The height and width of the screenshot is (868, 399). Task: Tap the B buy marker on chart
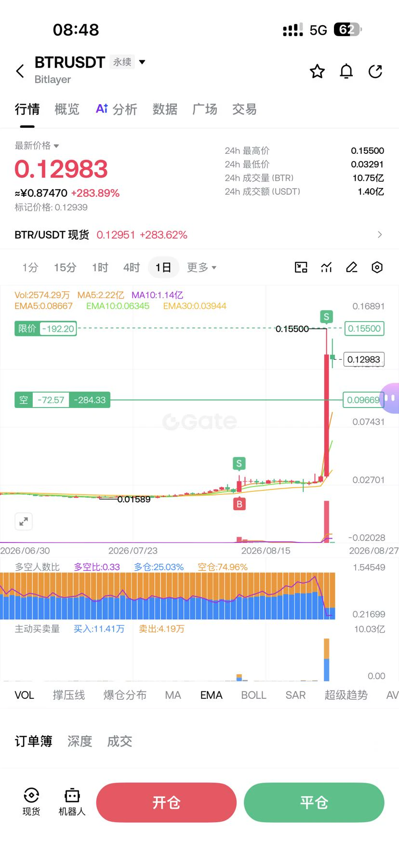point(239,504)
